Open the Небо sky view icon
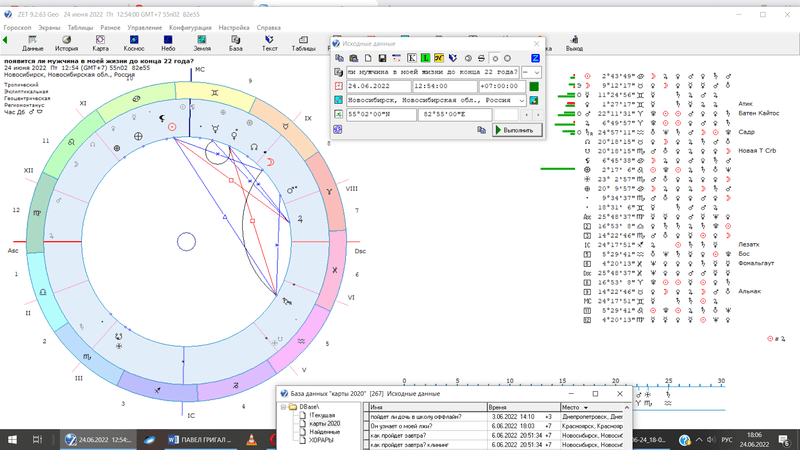The height and width of the screenshot is (450, 800). (x=167, y=41)
